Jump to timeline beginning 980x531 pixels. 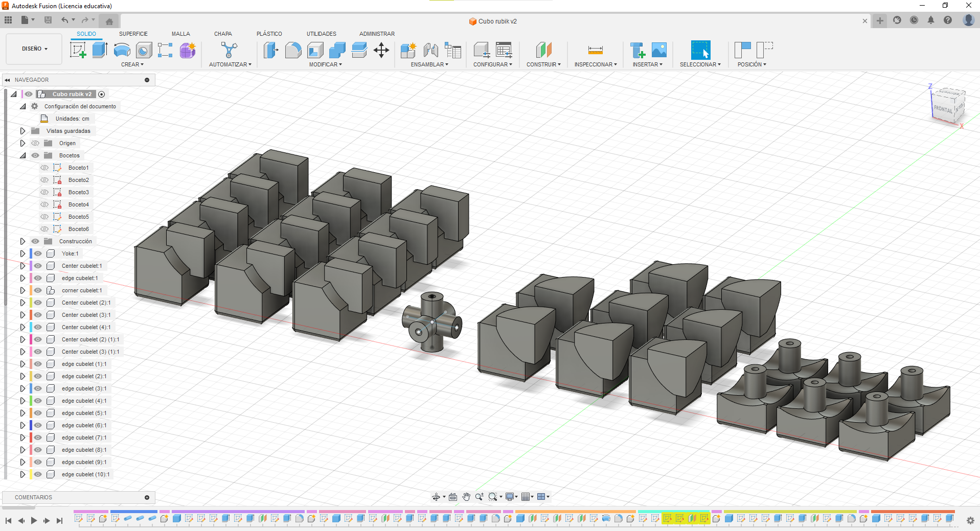pyautogui.click(x=8, y=521)
